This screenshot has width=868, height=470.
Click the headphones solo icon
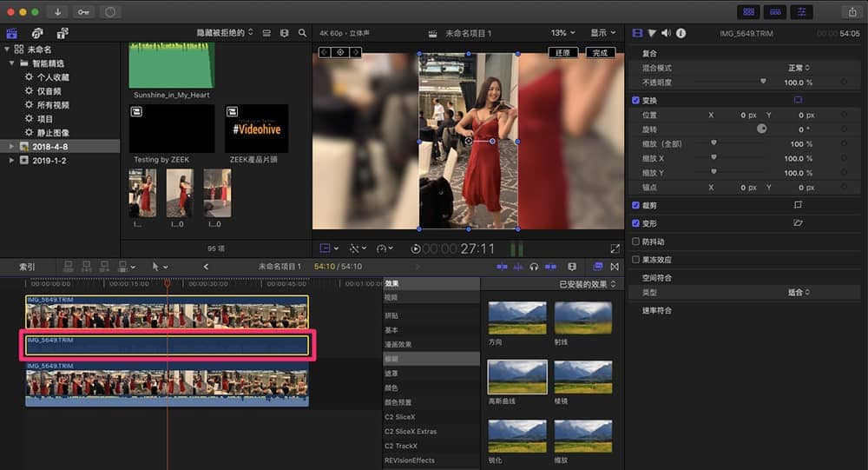(534, 267)
